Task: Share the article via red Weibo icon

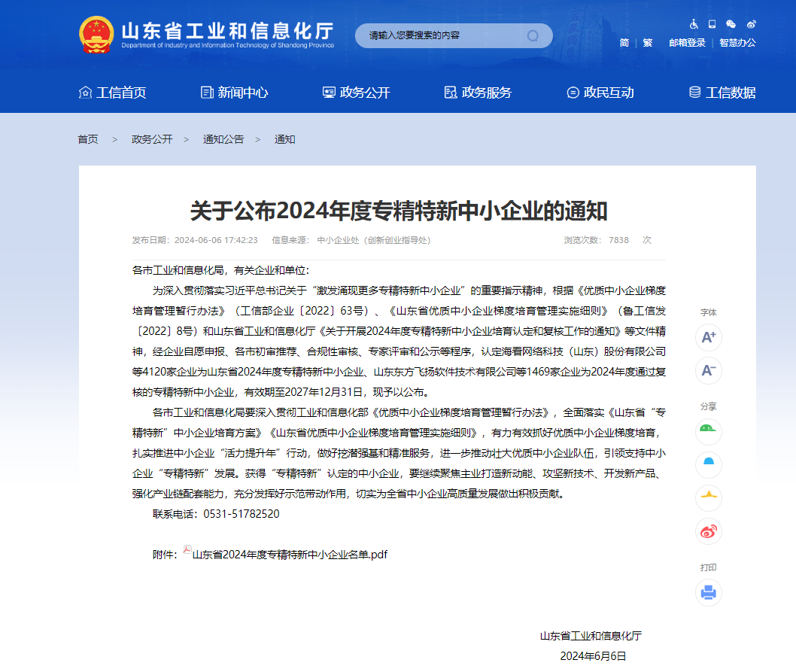Action: [x=708, y=531]
